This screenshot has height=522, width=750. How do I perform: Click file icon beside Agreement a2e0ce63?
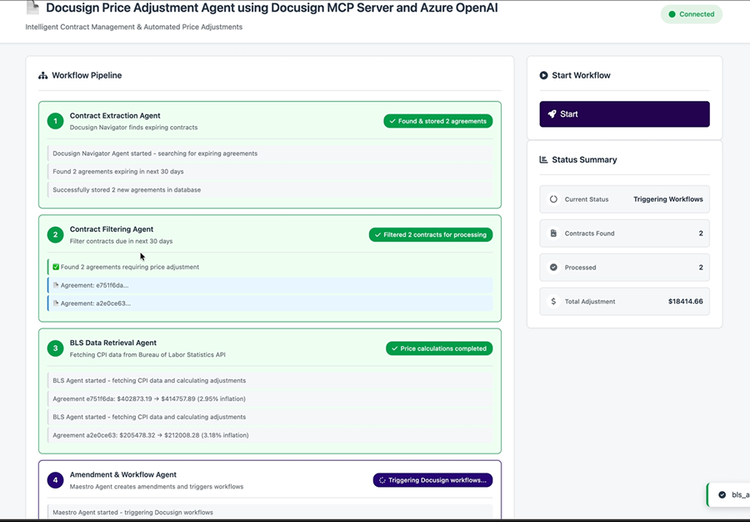coord(56,303)
